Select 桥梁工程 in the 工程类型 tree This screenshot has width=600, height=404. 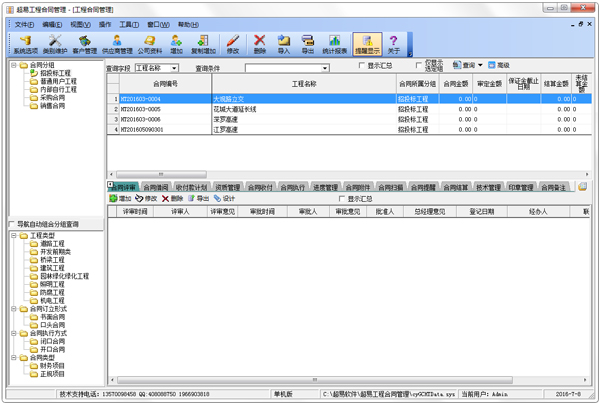tap(52, 260)
